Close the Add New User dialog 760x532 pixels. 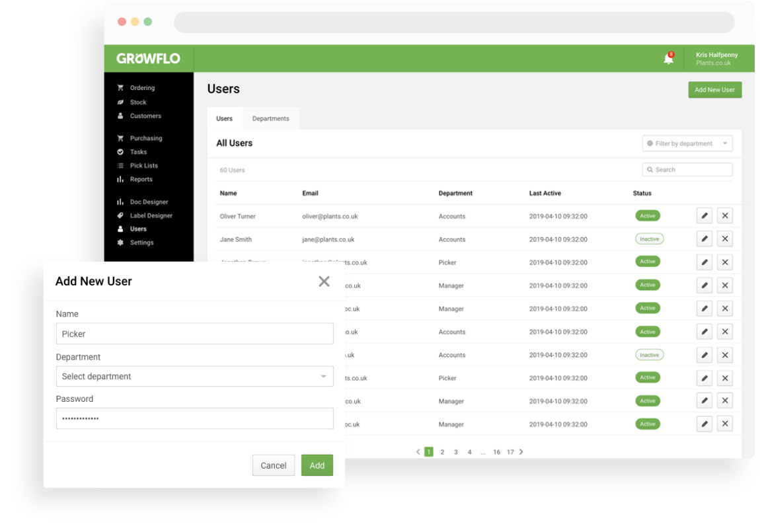click(324, 282)
